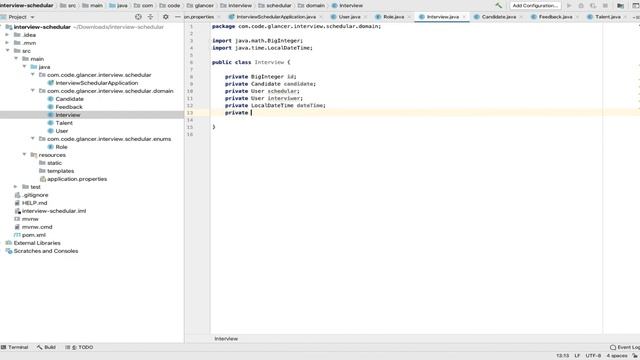
Task: Open Project Structure icon at top right
Action: coord(620,6)
